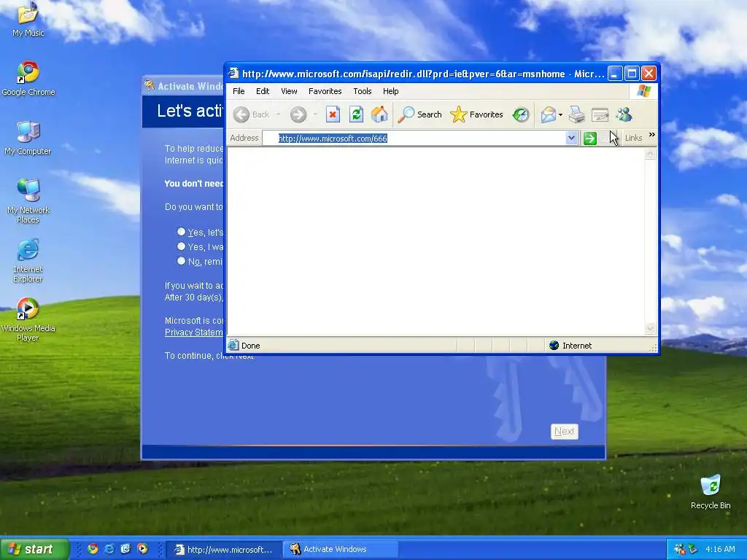Click the page icon in IE title bar
This screenshot has width=747, height=560.
[x=233, y=73]
